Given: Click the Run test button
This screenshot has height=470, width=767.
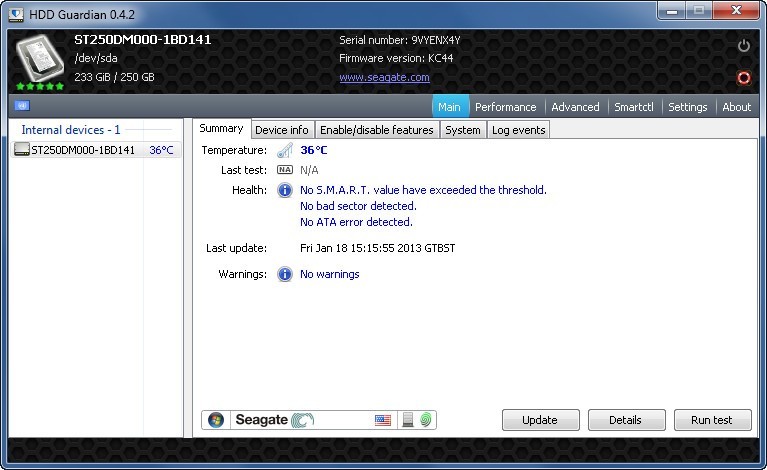Looking at the screenshot, I should coord(713,420).
